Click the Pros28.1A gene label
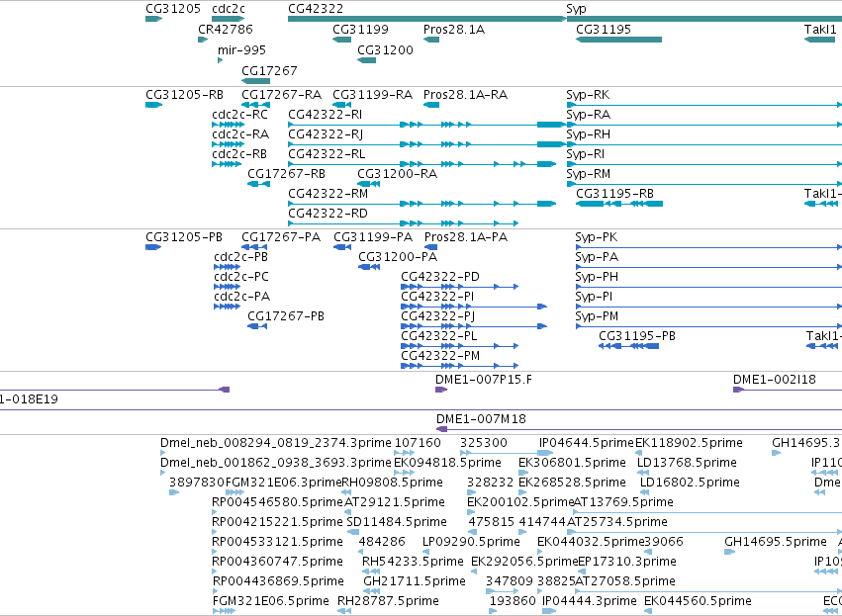This screenshot has height=616, width=842. click(454, 29)
